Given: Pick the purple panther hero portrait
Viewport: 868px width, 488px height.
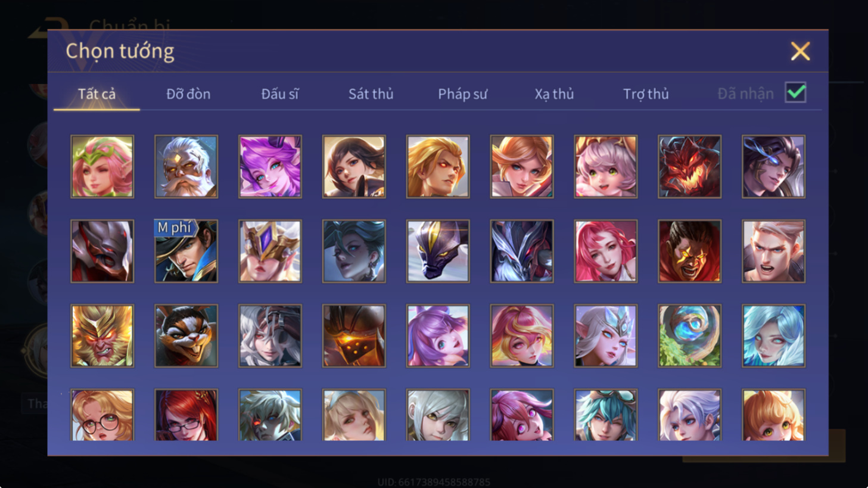Looking at the screenshot, I should point(438,251).
